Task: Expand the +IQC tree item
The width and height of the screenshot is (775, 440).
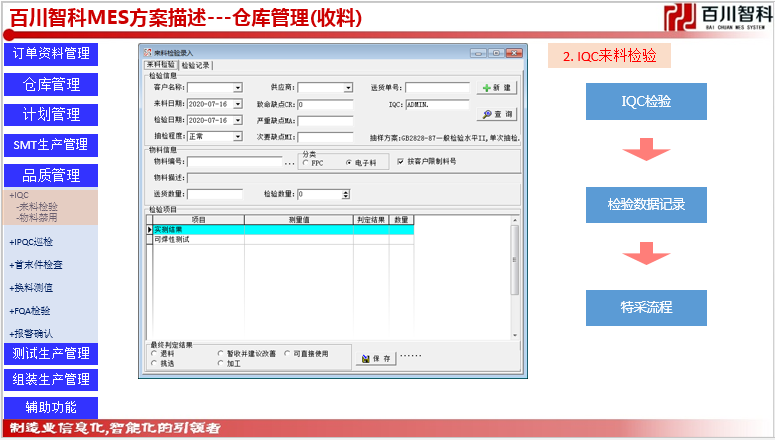Action: coord(19,195)
